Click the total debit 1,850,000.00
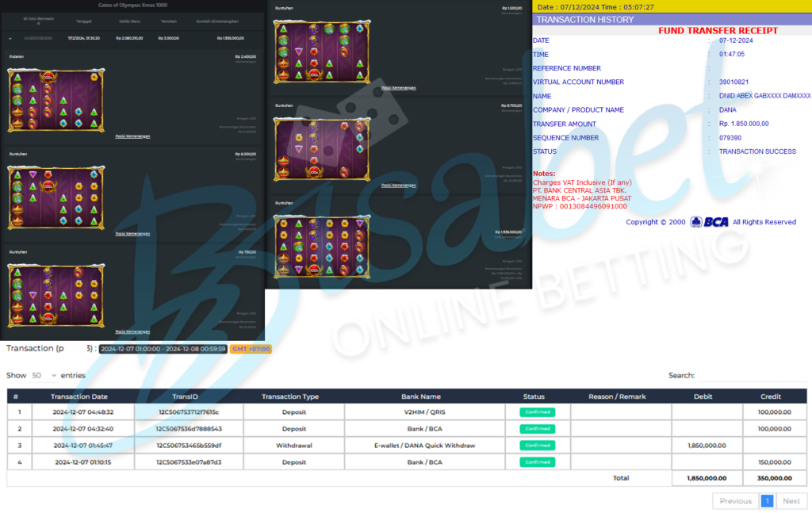The image size is (812, 513). tap(707, 478)
